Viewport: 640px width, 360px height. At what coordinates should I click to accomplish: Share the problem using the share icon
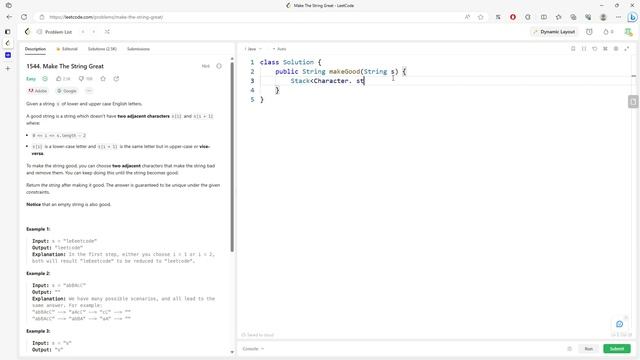point(116,79)
